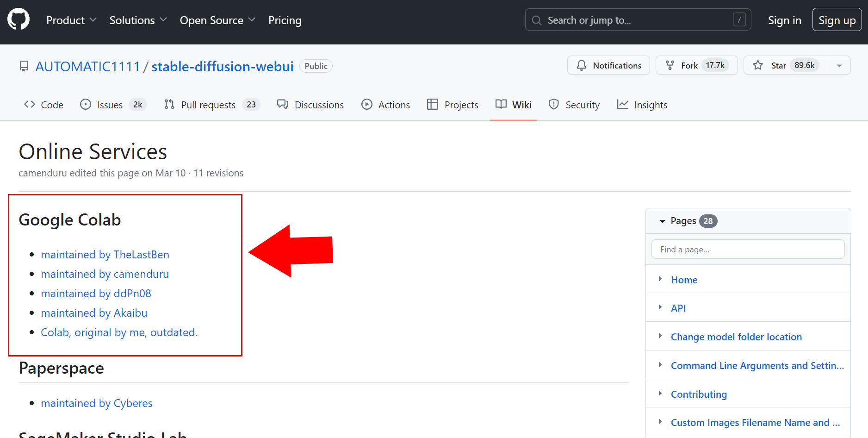
Task: Open the maintained by TheLastBen link
Action: pos(105,255)
